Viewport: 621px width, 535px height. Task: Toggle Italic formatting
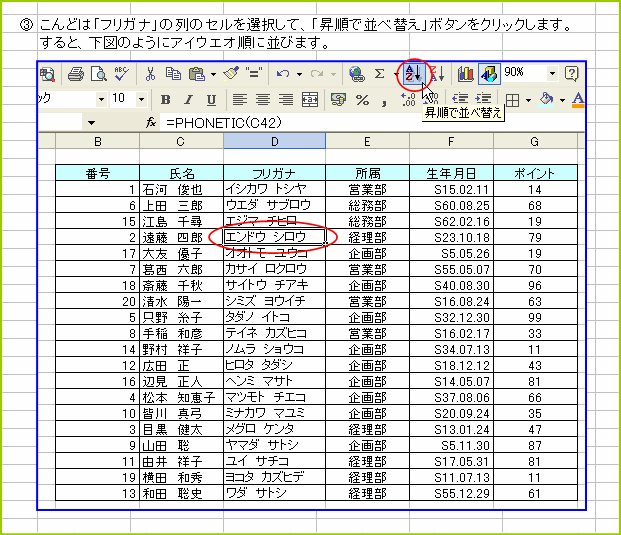click(189, 99)
